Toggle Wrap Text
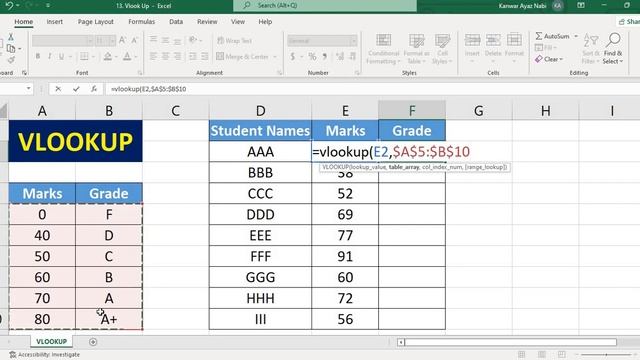The image size is (640, 360). click(234, 40)
